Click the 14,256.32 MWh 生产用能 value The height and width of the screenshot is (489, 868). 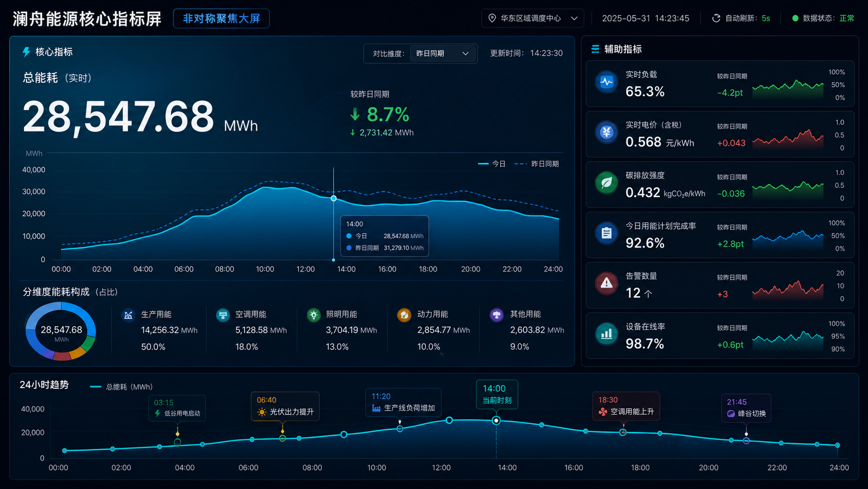click(169, 330)
